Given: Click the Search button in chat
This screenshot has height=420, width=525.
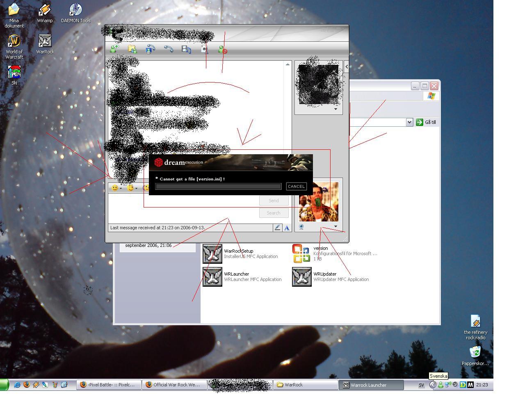Looking at the screenshot, I should click(274, 213).
